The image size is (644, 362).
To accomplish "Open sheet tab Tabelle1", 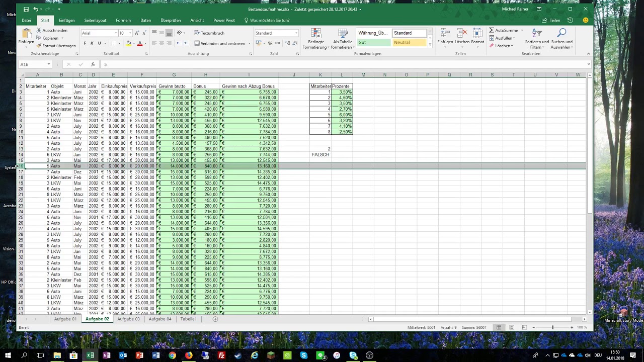I will (x=189, y=319).
